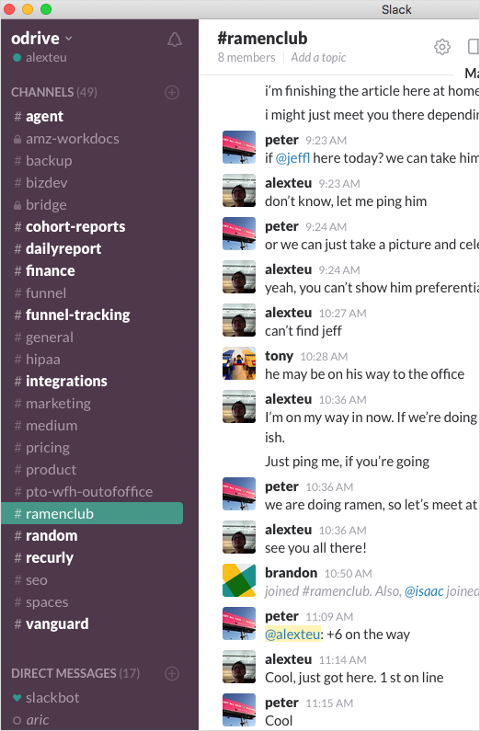Click the slackbot heart status icon
Screen dimensions: 480x731
coord(17,698)
